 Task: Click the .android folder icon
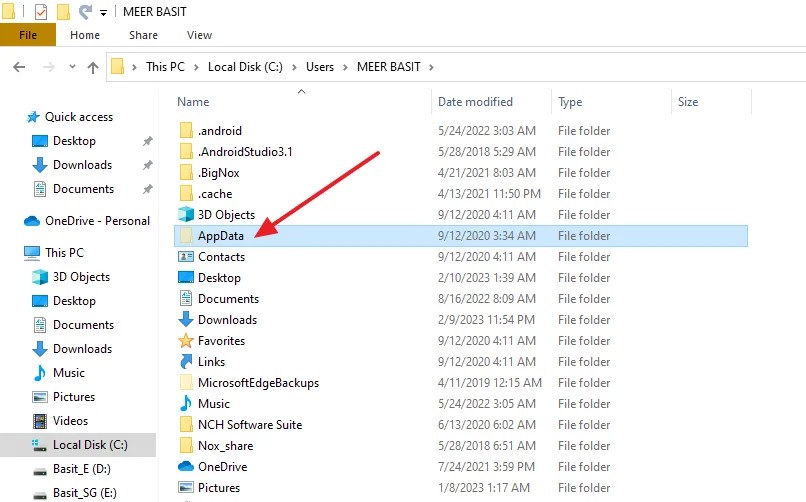[x=186, y=131]
